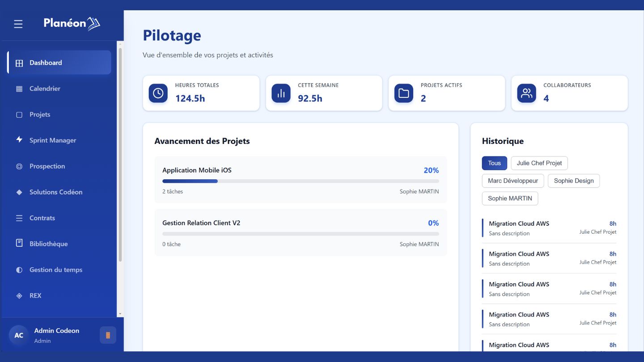Click the logout door icon beside Admin Codeon
This screenshot has height=362, width=644.
pyautogui.click(x=108, y=335)
